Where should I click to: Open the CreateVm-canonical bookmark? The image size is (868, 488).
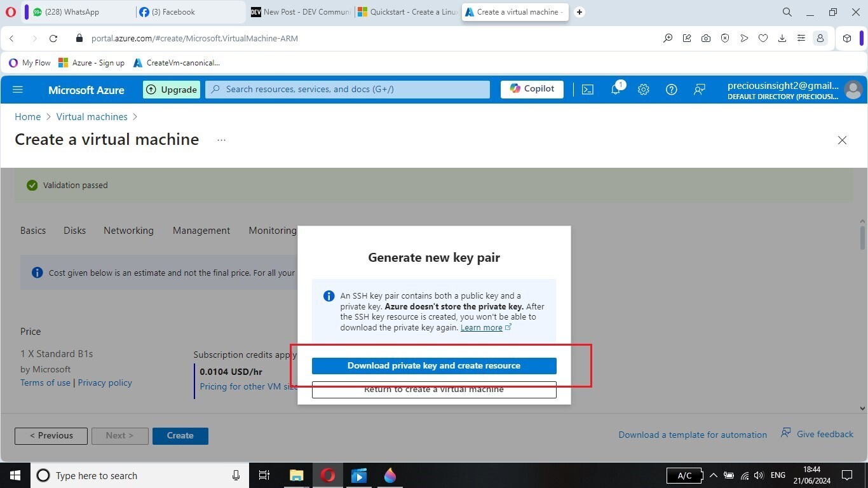pyautogui.click(x=177, y=63)
